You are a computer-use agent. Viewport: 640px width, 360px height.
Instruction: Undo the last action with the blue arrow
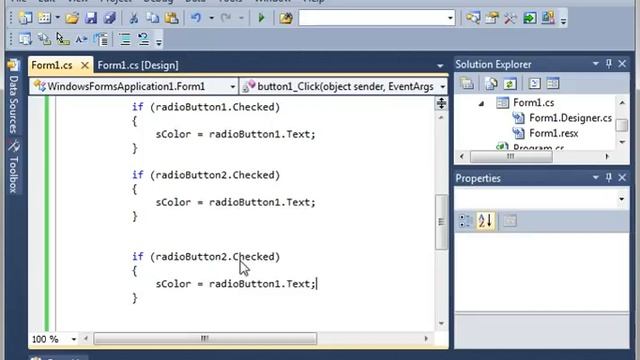coord(196,18)
